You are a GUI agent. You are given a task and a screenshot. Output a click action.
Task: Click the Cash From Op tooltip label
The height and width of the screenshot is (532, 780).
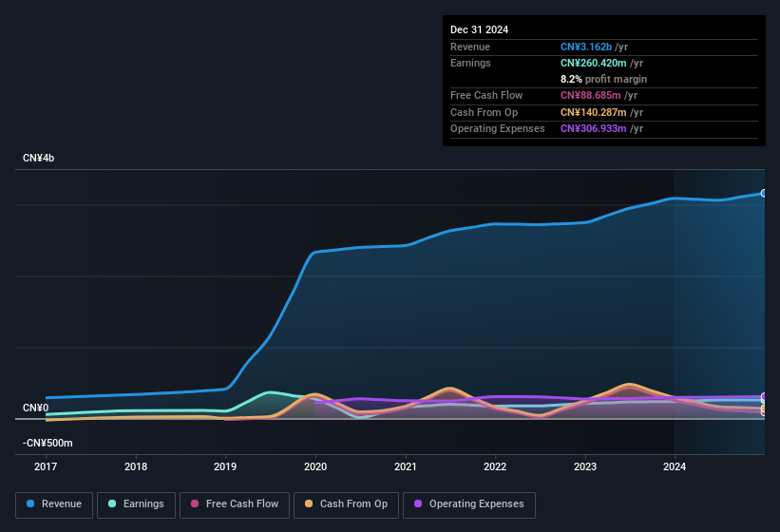tap(484, 112)
